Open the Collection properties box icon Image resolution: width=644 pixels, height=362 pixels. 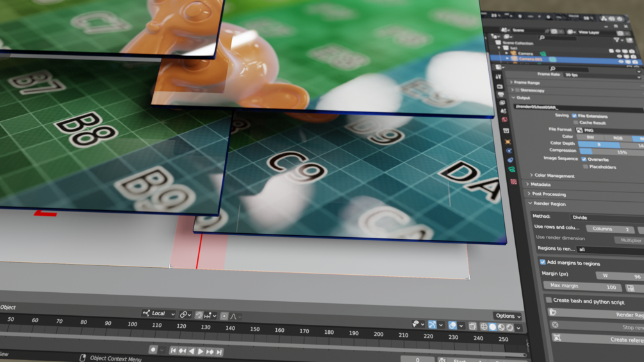[506, 131]
